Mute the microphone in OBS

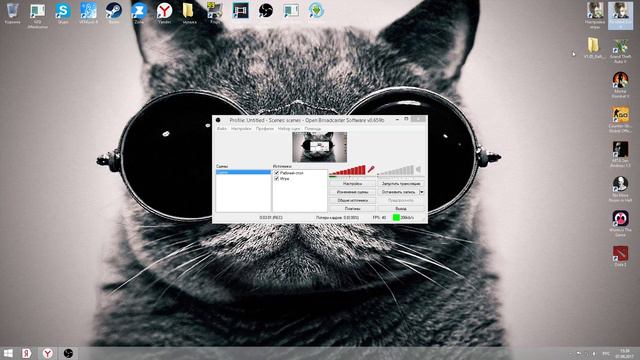(x=371, y=169)
